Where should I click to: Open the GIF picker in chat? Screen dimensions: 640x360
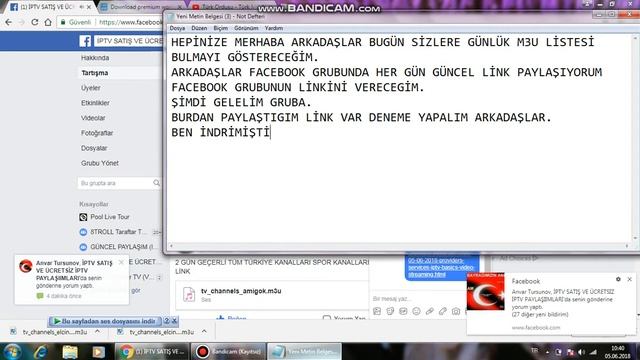tap(403, 311)
